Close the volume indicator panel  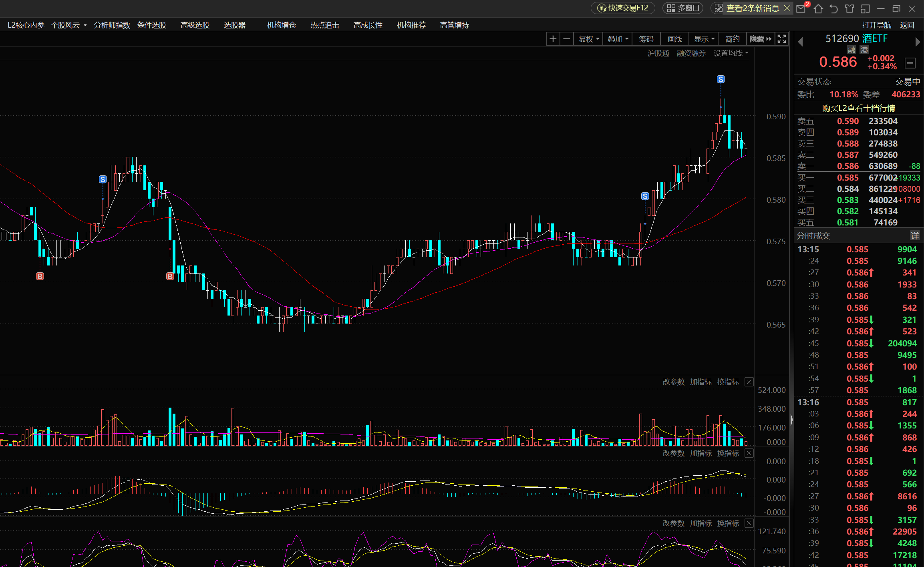tap(749, 382)
